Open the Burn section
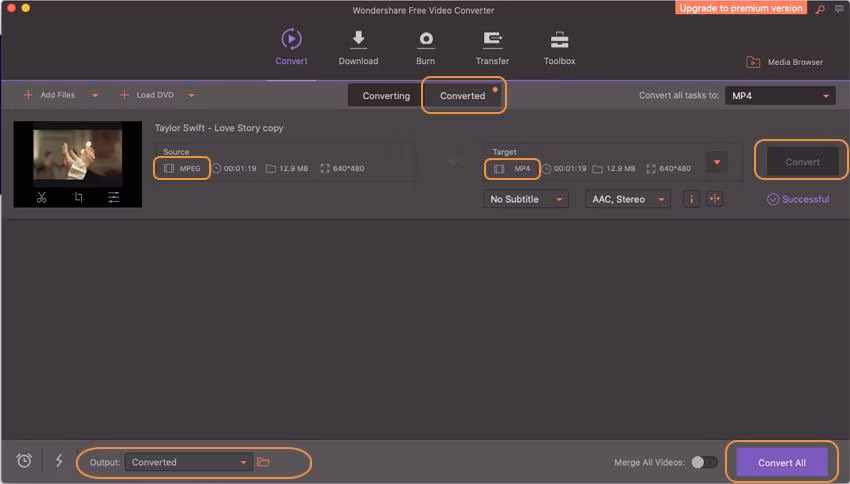 (x=426, y=47)
